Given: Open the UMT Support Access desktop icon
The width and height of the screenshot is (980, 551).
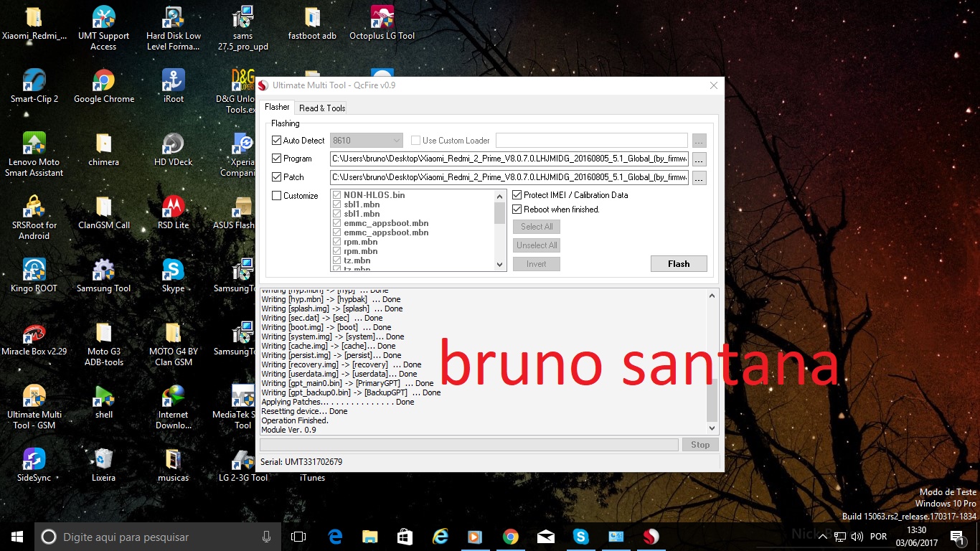Looking at the screenshot, I should (x=103, y=27).
